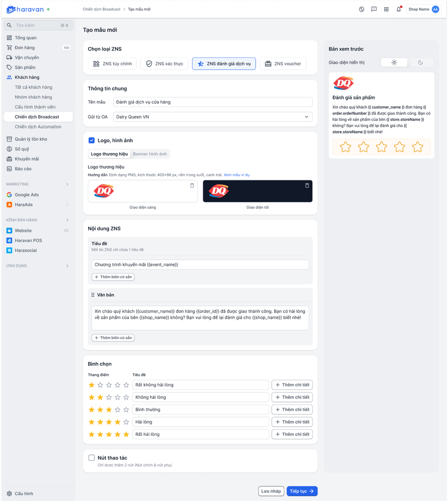Open the notifications bell icon

(399, 9)
